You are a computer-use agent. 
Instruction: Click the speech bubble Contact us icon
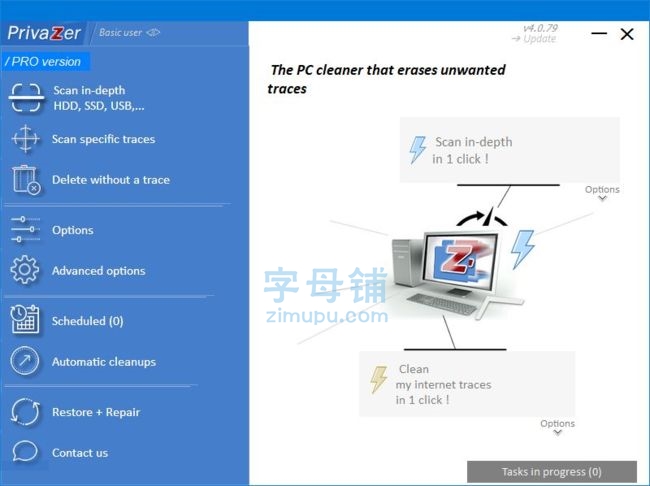tap(25, 451)
